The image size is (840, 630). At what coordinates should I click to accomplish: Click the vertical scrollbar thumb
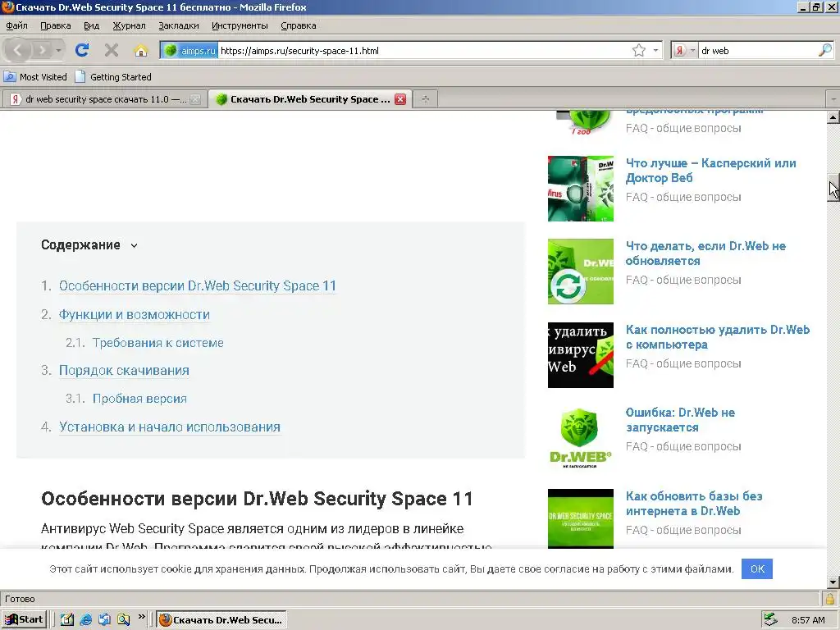(833, 188)
